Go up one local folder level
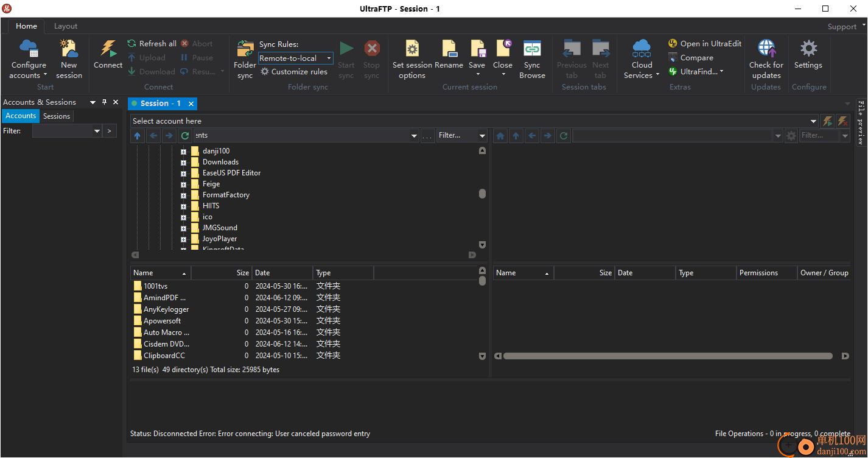Image resolution: width=868 pixels, height=458 pixels. [x=138, y=135]
